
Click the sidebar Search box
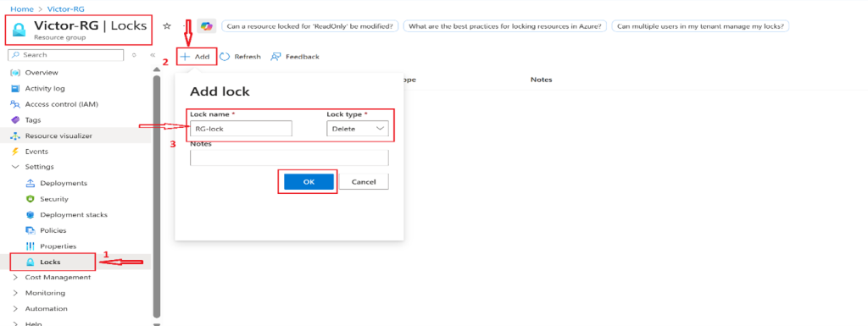[66, 55]
